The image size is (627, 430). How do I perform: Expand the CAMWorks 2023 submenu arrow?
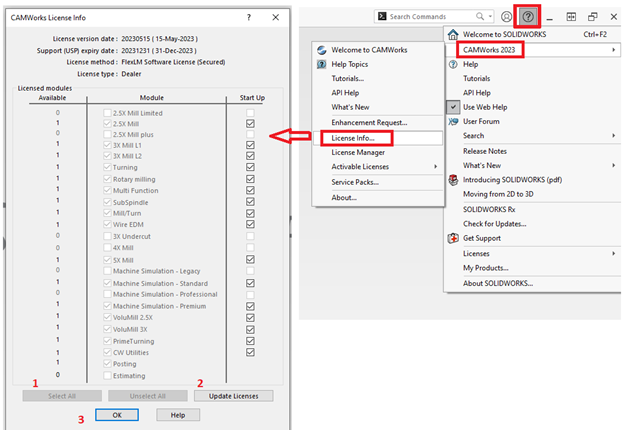(613, 50)
